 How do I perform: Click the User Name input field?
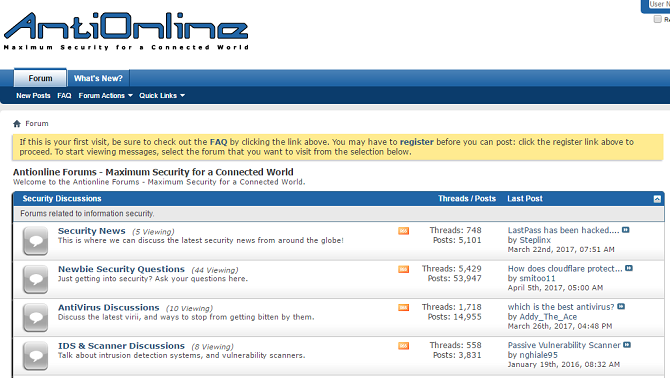(x=658, y=4)
